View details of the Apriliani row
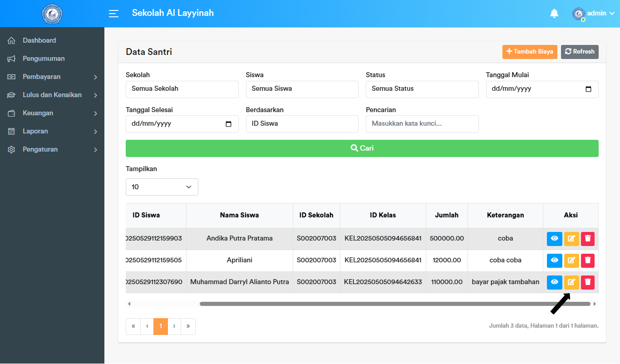This screenshot has height=364, width=620. (554, 261)
